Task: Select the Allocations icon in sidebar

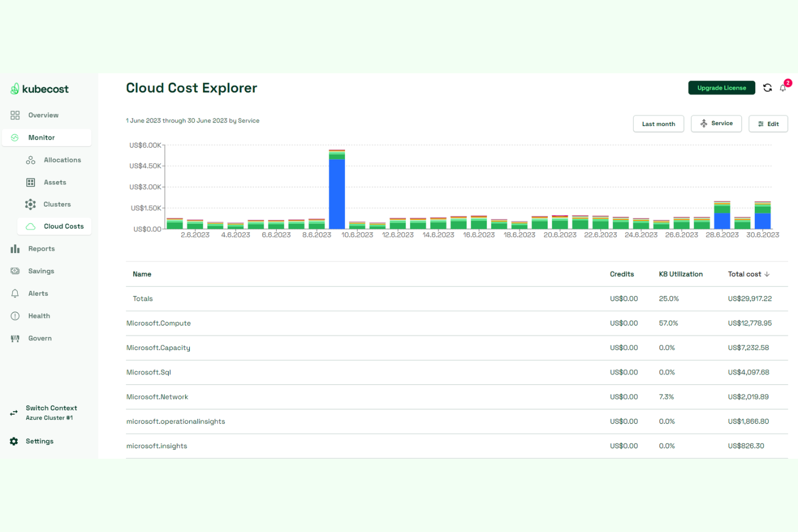Action: coord(31,160)
